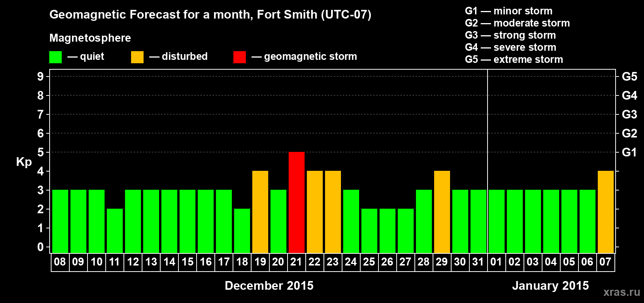
Task: Select the orange bar for January 07
Action: point(606,212)
